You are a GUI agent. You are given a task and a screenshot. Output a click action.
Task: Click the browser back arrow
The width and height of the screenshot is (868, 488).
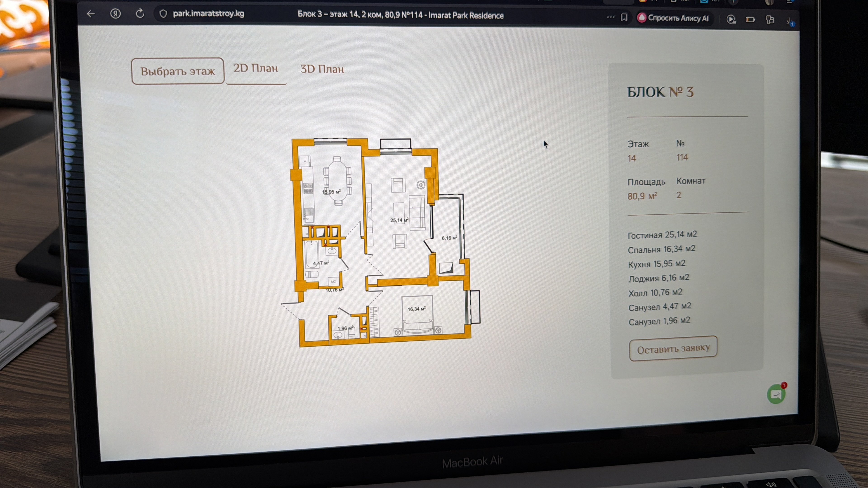tap(91, 14)
